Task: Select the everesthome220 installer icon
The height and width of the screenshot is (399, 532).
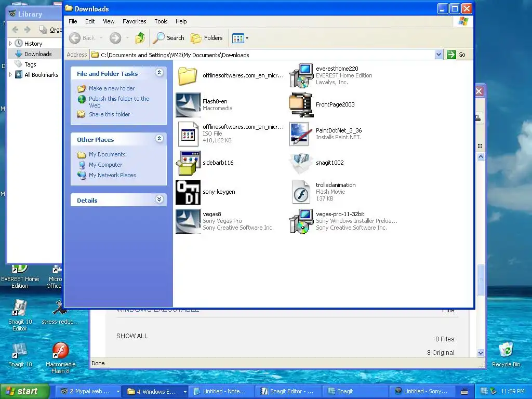Action: (301, 75)
